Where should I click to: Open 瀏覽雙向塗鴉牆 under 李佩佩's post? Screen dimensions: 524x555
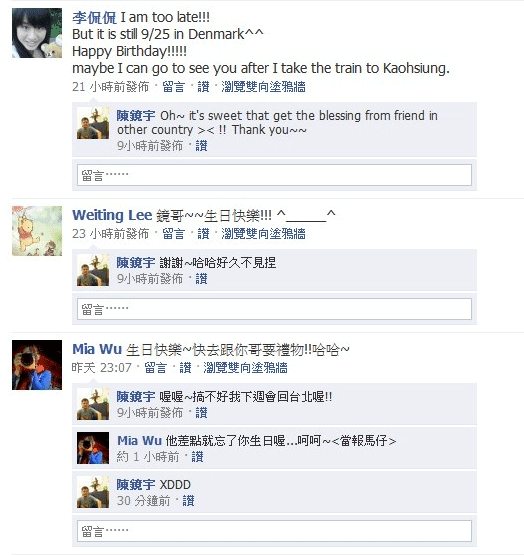tap(263, 87)
